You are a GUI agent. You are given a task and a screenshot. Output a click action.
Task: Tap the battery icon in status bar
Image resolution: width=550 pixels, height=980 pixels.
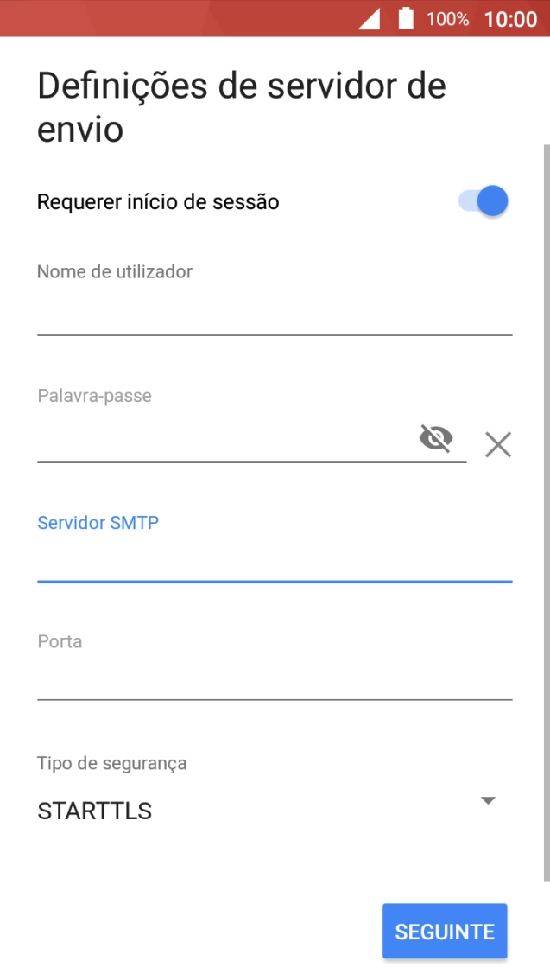click(x=406, y=18)
